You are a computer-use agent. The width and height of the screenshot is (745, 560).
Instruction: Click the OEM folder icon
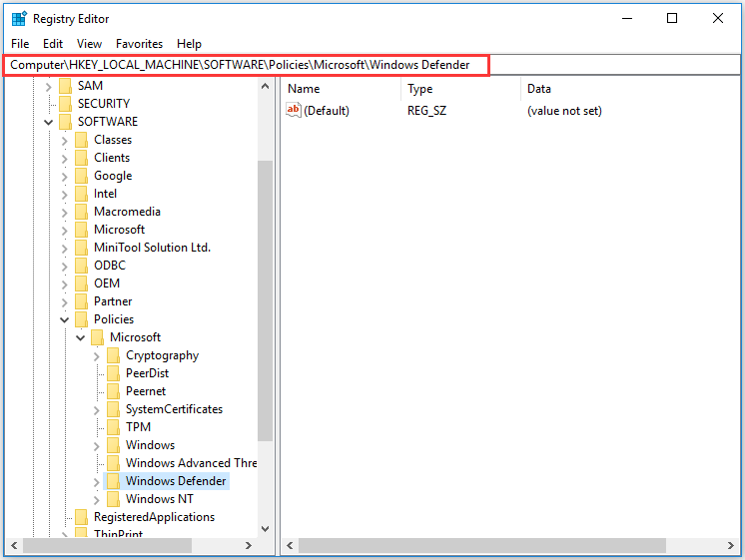coord(81,283)
